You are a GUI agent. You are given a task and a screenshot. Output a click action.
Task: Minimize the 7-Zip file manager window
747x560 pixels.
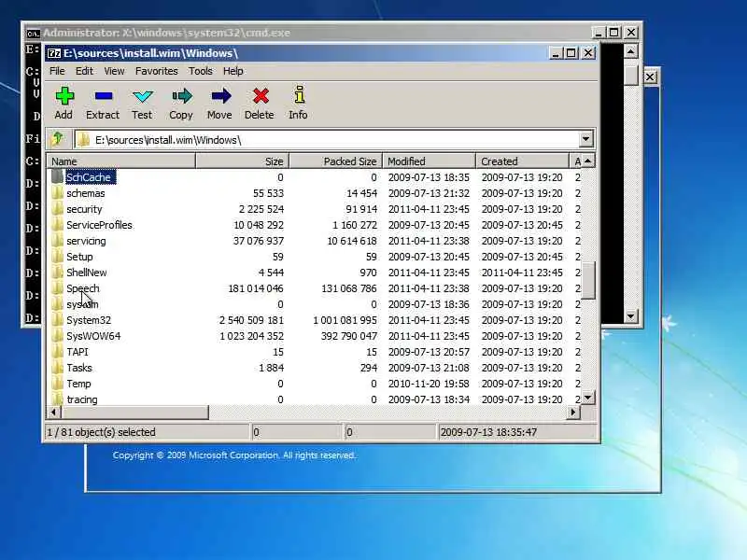coord(555,53)
